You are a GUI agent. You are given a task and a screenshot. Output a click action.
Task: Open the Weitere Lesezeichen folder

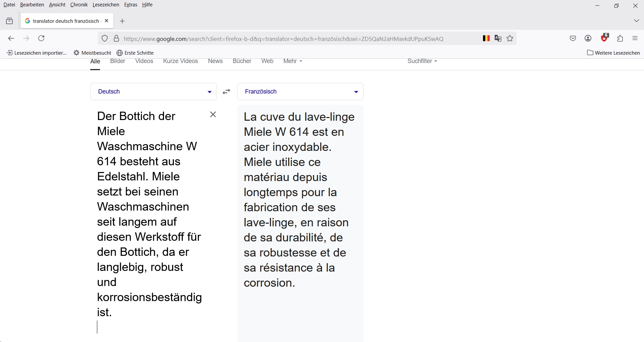[613, 53]
